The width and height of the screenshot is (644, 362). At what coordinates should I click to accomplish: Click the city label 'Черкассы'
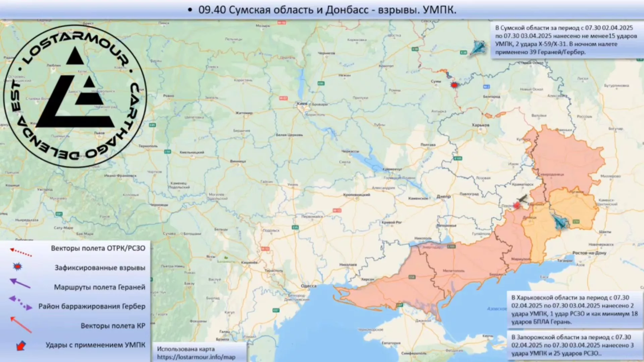point(350,152)
